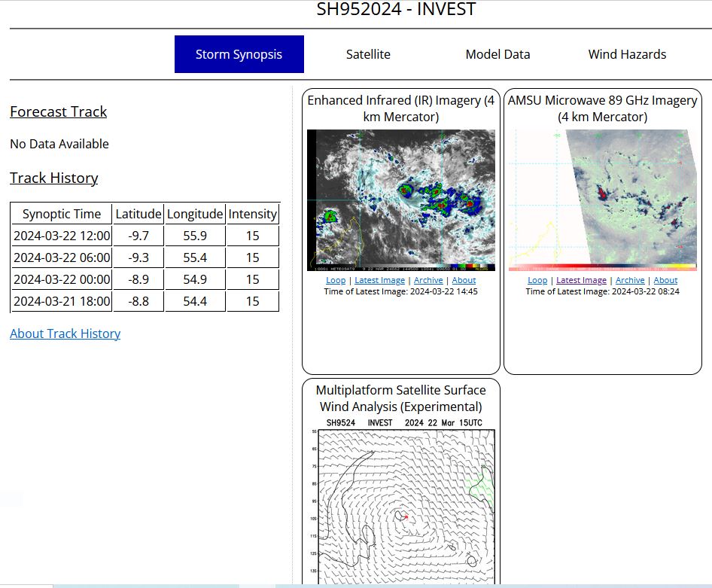
Task: Open the Enhanced Infrared satellite image thumbnail
Action: (401, 200)
